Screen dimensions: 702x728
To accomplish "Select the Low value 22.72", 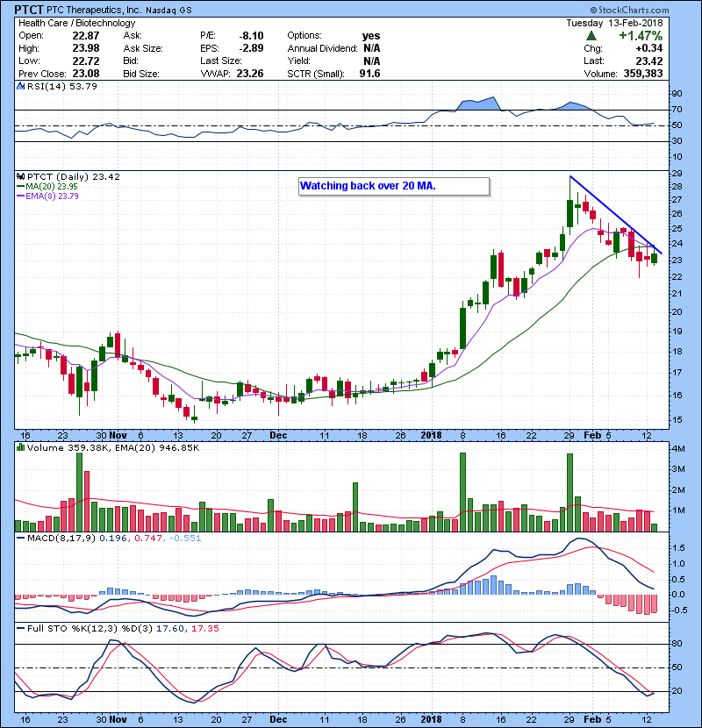I will coord(86,61).
